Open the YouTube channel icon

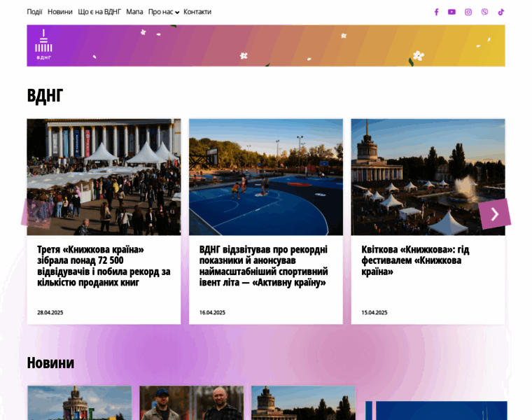pos(451,12)
